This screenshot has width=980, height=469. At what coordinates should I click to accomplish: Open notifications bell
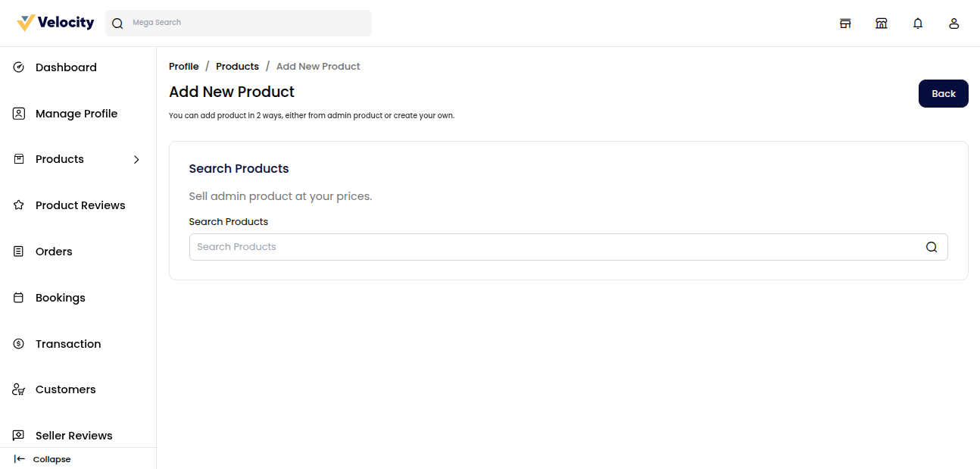[x=918, y=23]
